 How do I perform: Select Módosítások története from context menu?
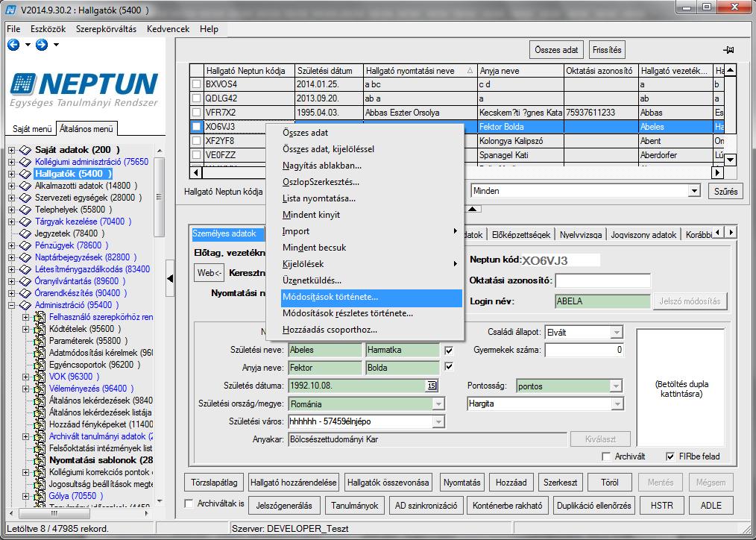(371, 298)
